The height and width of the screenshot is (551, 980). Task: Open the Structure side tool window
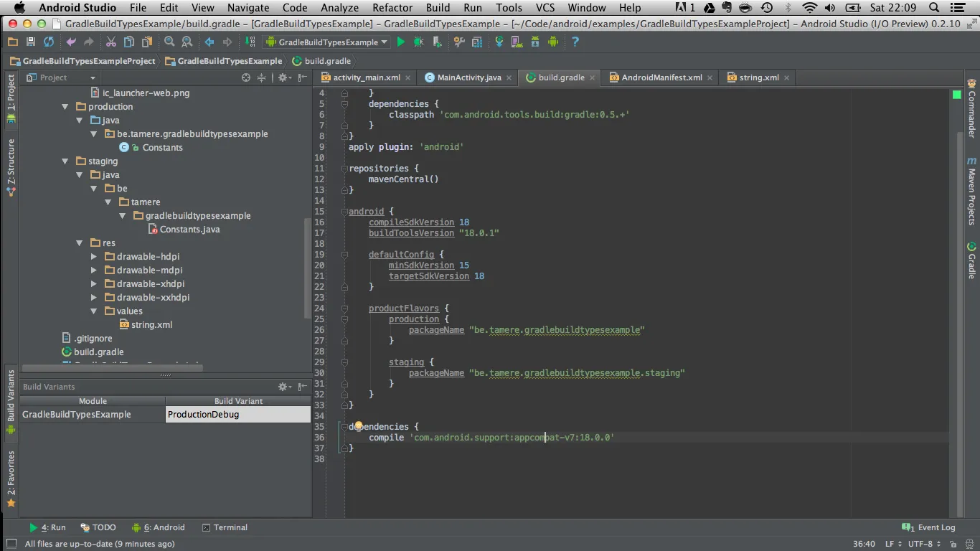point(11,168)
